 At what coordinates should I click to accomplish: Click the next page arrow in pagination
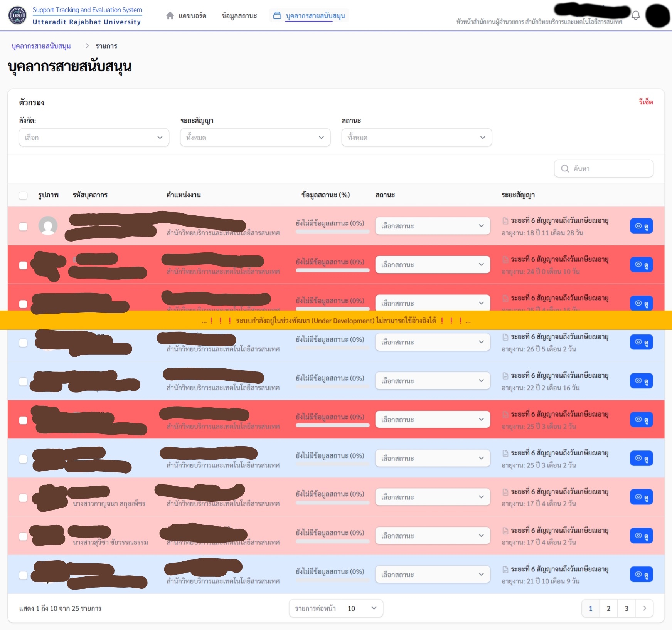pyautogui.click(x=644, y=608)
